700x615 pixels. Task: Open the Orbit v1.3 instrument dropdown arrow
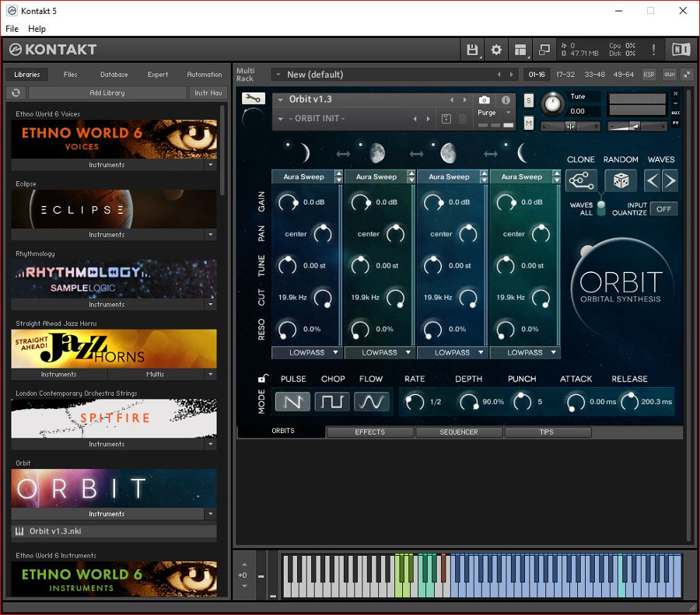pyautogui.click(x=280, y=100)
